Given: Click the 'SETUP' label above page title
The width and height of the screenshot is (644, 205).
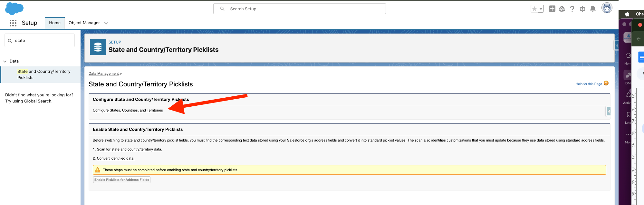Looking at the screenshot, I should [115, 42].
